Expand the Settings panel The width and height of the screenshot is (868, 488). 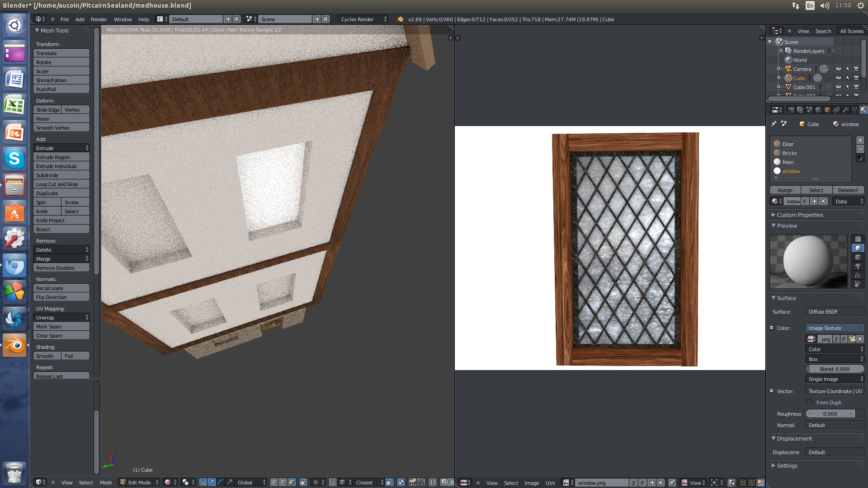point(787,465)
